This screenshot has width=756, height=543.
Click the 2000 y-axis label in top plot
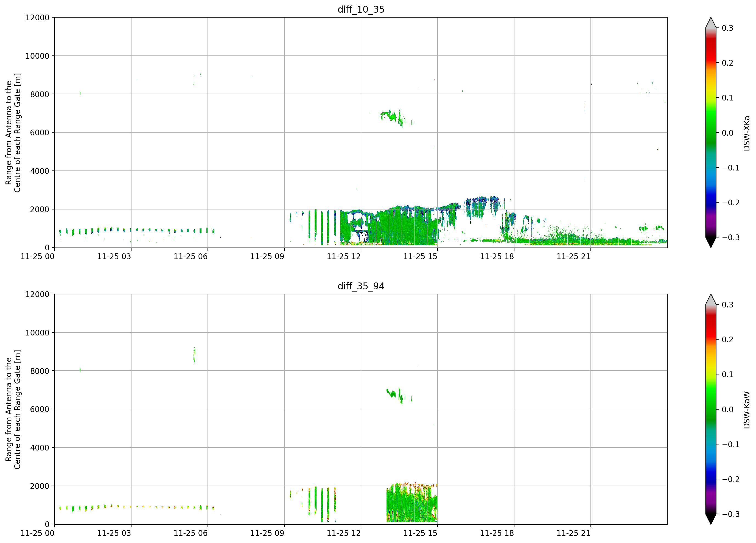coord(40,209)
